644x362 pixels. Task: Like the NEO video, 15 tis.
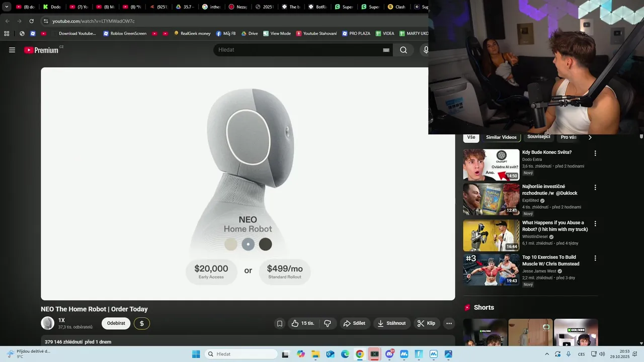pos(303,323)
